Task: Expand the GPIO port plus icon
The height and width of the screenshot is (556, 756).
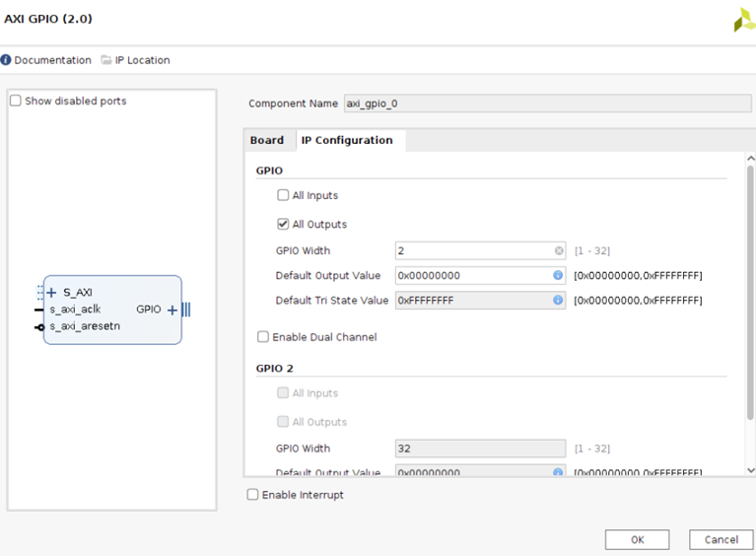Action: (x=172, y=310)
